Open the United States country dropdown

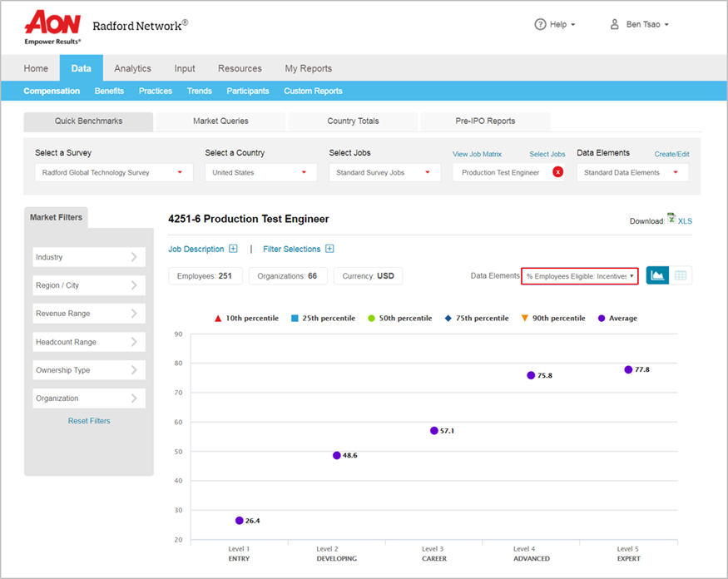(x=260, y=172)
